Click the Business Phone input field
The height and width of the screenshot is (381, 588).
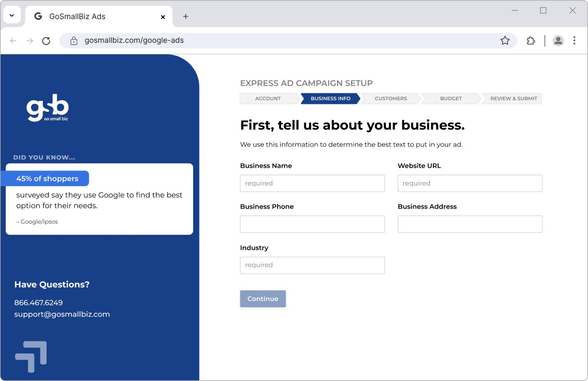tap(312, 224)
